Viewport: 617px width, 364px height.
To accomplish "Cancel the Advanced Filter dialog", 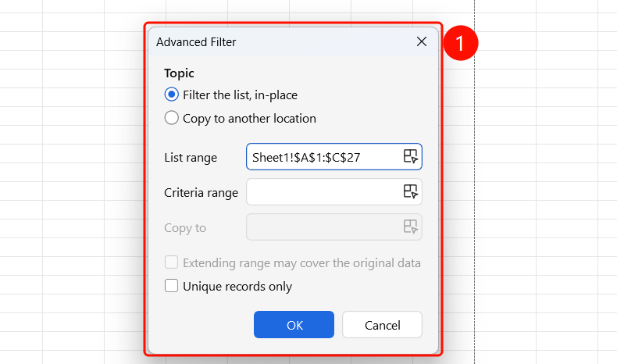I will pos(382,325).
